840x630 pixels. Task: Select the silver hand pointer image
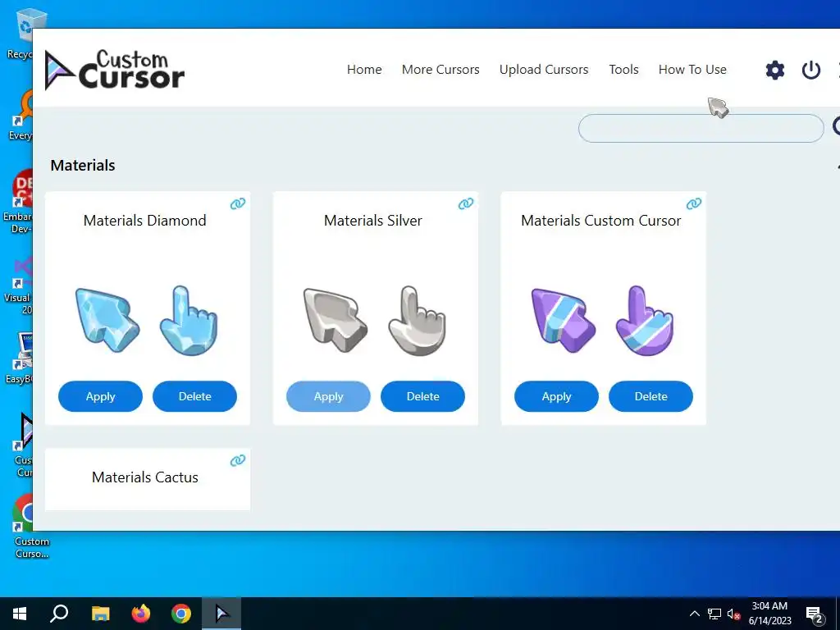417,321
